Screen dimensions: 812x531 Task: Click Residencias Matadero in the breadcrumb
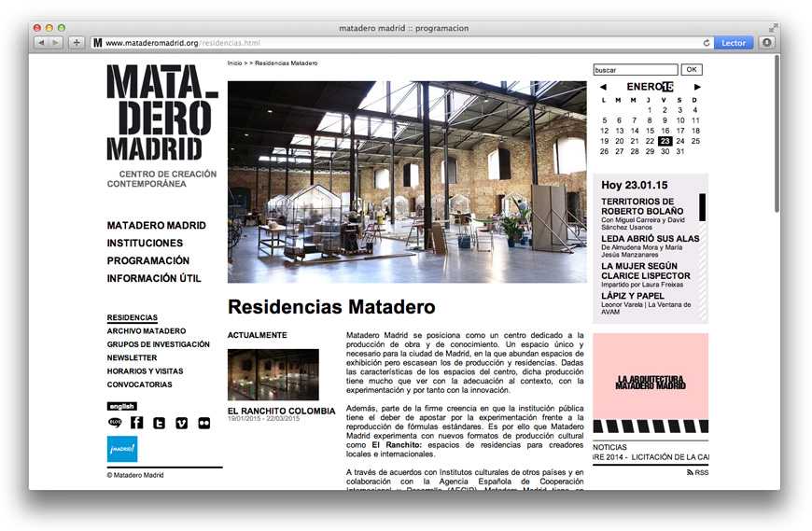coord(287,63)
